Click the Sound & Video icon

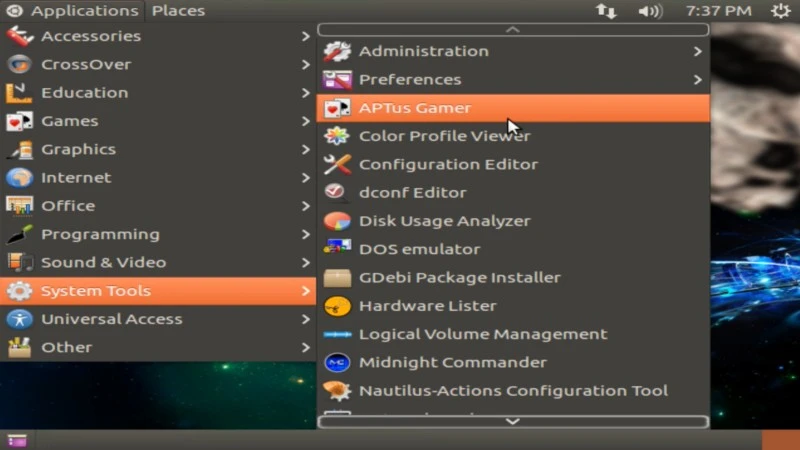coord(19,262)
